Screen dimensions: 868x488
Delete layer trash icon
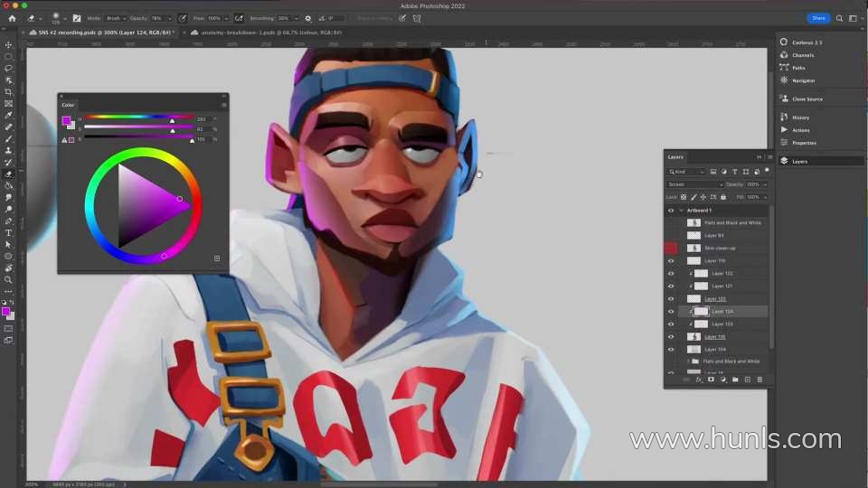tap(759, 380)
